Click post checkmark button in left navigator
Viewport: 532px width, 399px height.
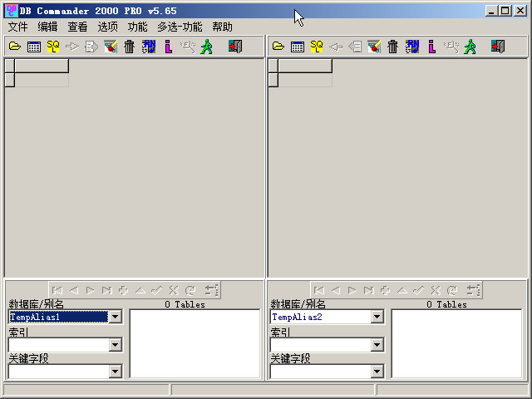tap(157, 290)
